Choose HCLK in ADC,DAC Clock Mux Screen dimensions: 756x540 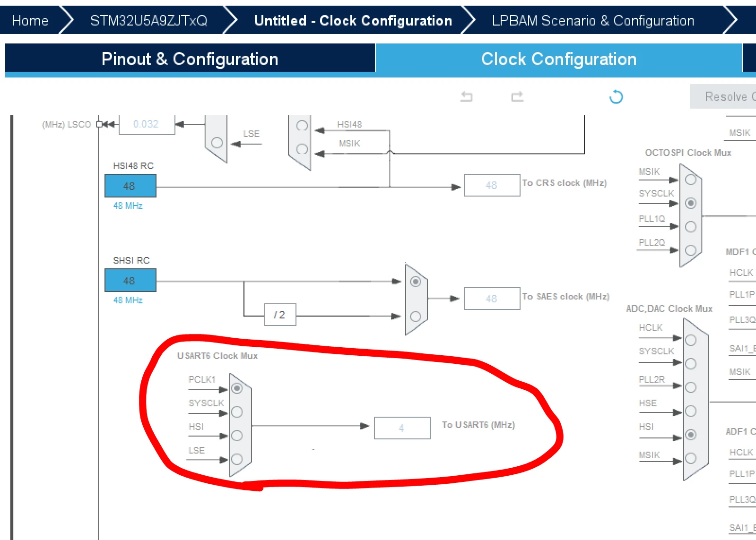[691, 340]
